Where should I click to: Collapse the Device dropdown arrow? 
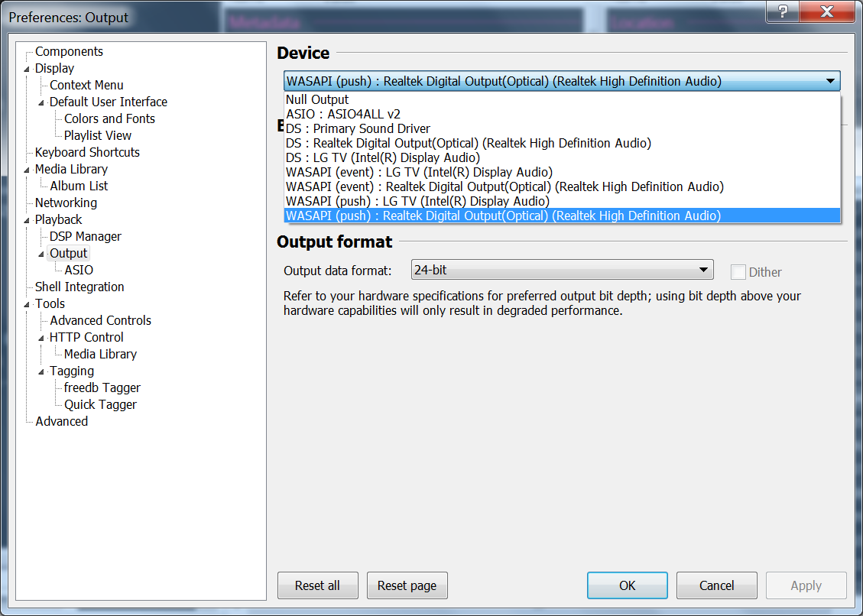click(x=830, y=81)
